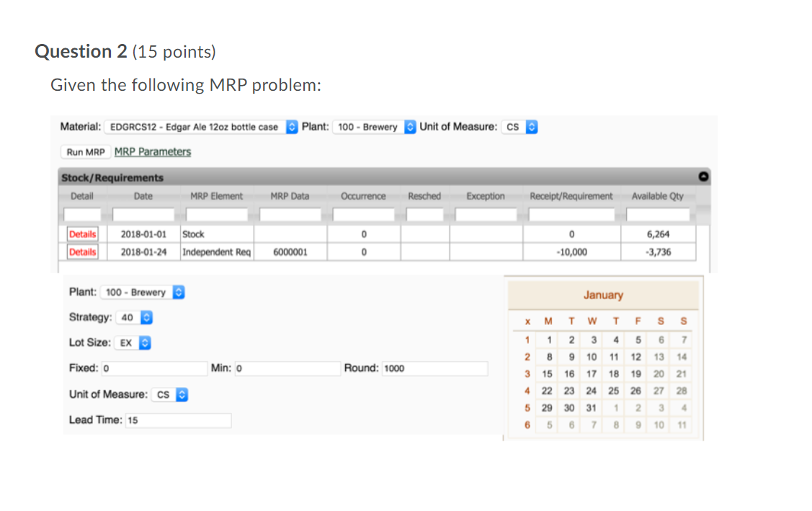Open the MRP Parameters link
Viewport: 812px width, 511px height.
pyautogui.click(x=152, y=152)
